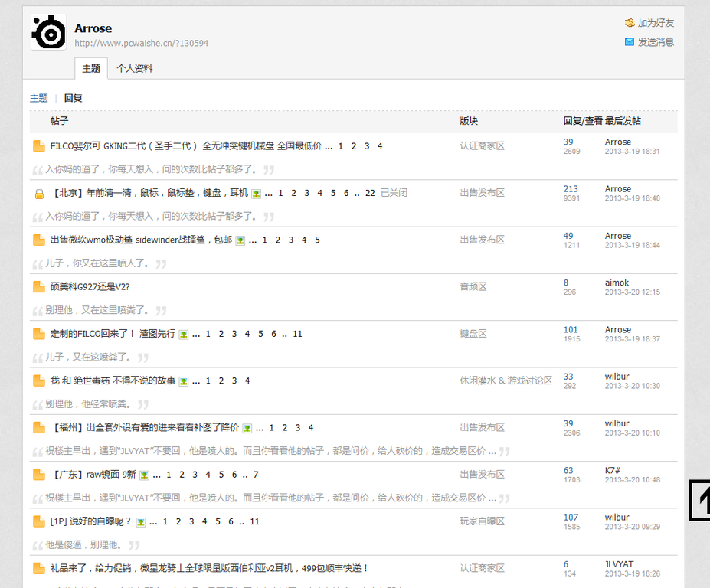710x588 pixels.
Task: Open wilbur's profile in 【福州】出全套外设 row
Action: coord(617,423)
